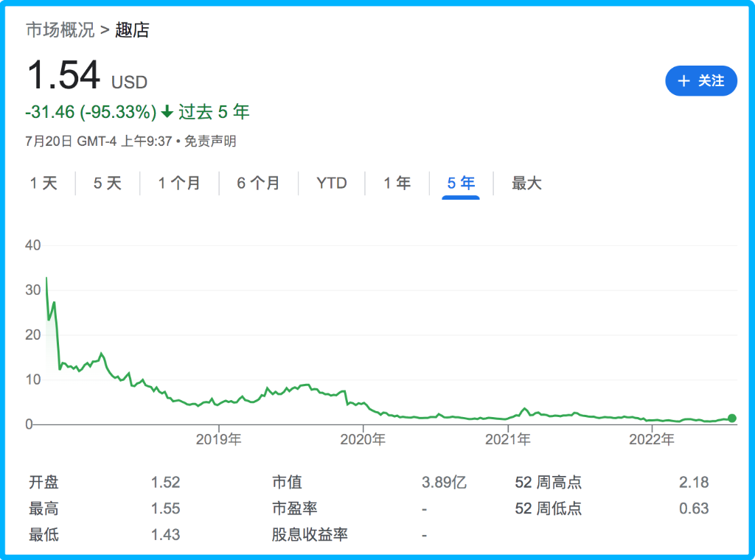Show the 最大 full history chart
This screenshot has height=560, width=755.
525,183
